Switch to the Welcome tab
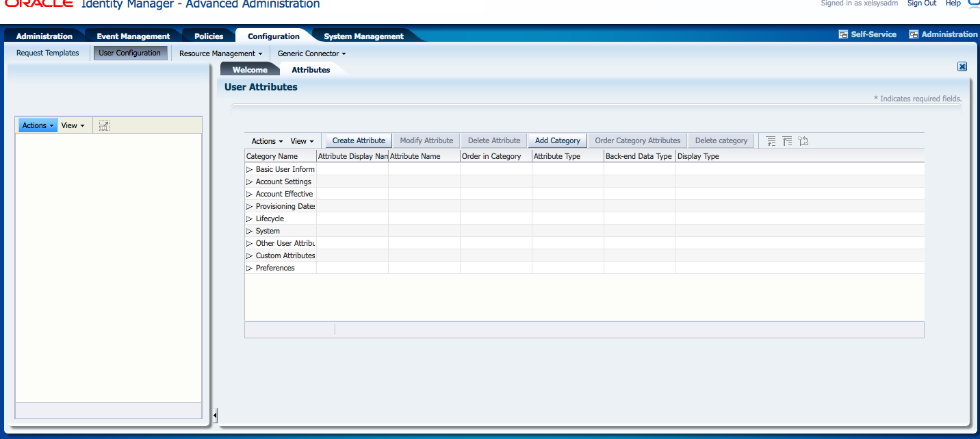This screenshot has width=980, height=439. point(250,69)
